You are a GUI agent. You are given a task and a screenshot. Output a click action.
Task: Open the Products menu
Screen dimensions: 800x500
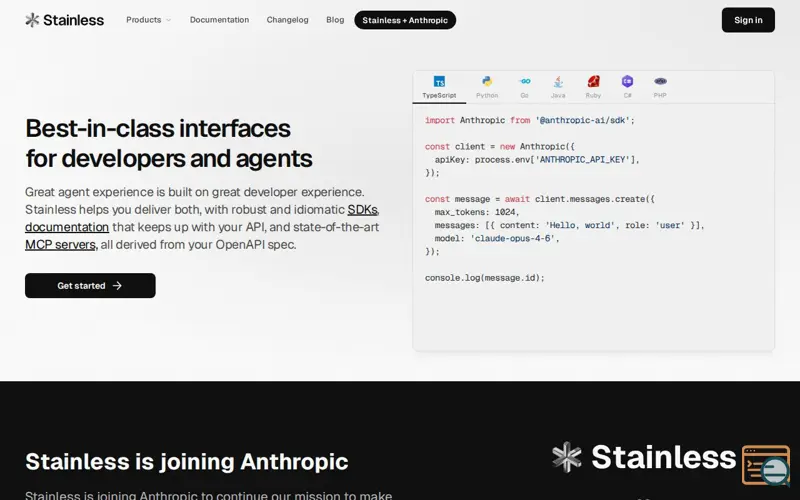tap(148, 20)
